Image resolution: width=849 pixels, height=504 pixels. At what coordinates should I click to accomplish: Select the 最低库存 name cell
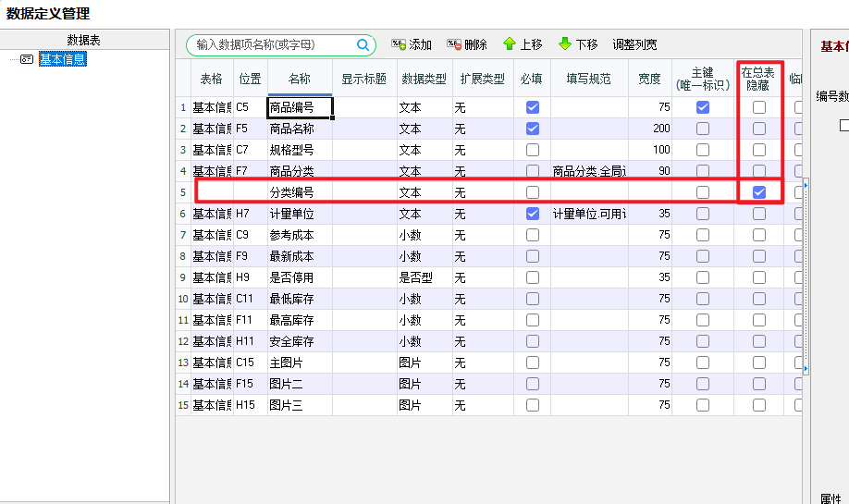click(x=300, y=299)
